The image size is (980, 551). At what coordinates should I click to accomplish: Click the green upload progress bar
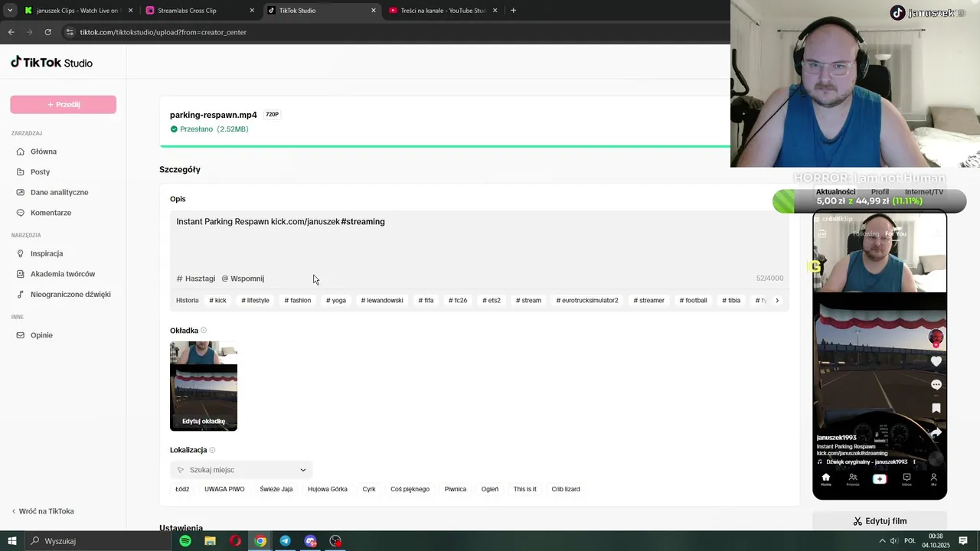point(445,145)
